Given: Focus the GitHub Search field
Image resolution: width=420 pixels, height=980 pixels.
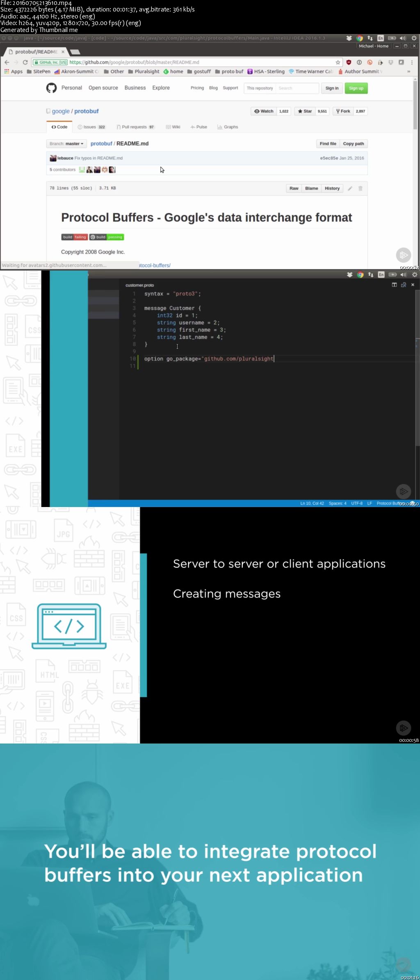Looking at the screenshot, I should click(297, 88).
